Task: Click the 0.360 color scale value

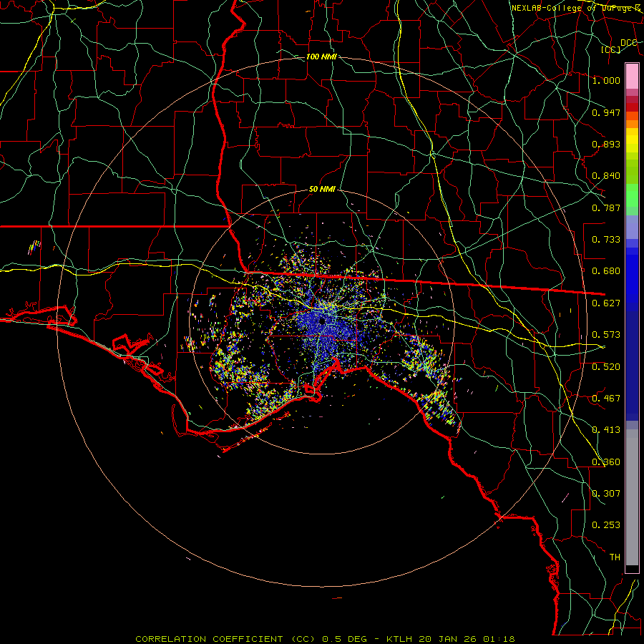Action: pos(606,462)
